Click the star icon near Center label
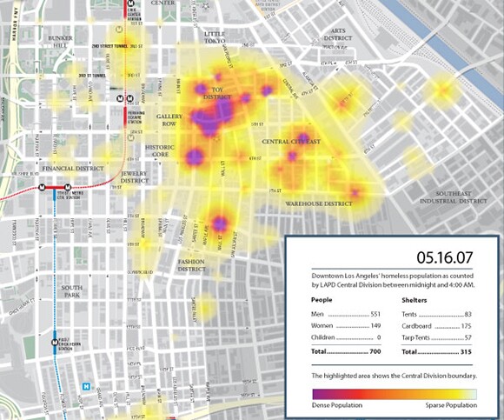 pos(206,6)
